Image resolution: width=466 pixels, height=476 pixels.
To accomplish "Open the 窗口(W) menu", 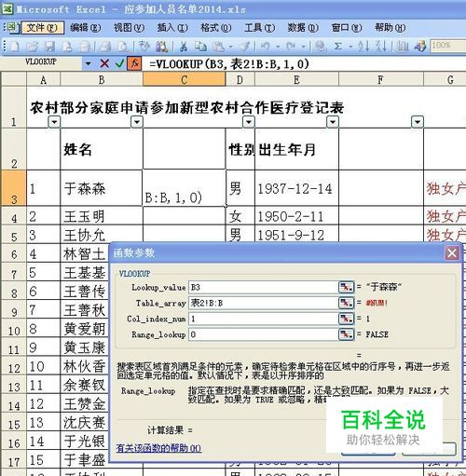I will pos(347,28).
